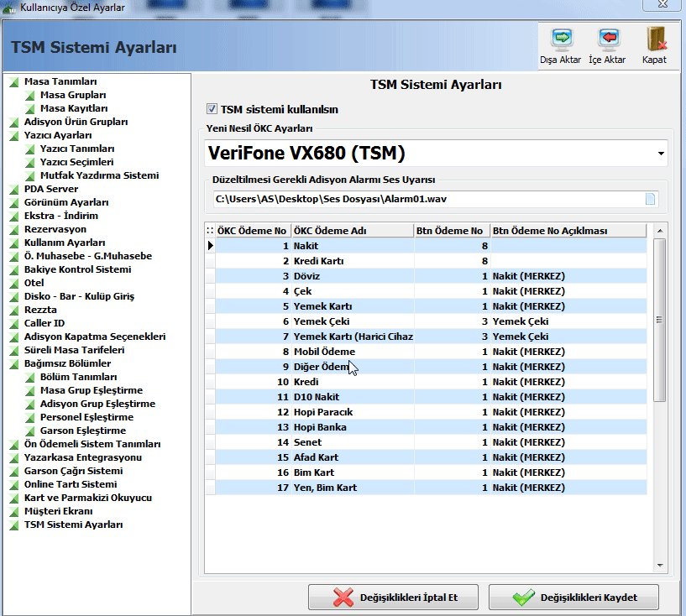Select the Döviz payment name cell
The width and height of the screenshot is (686, 616).
click(x=353, y=276)
